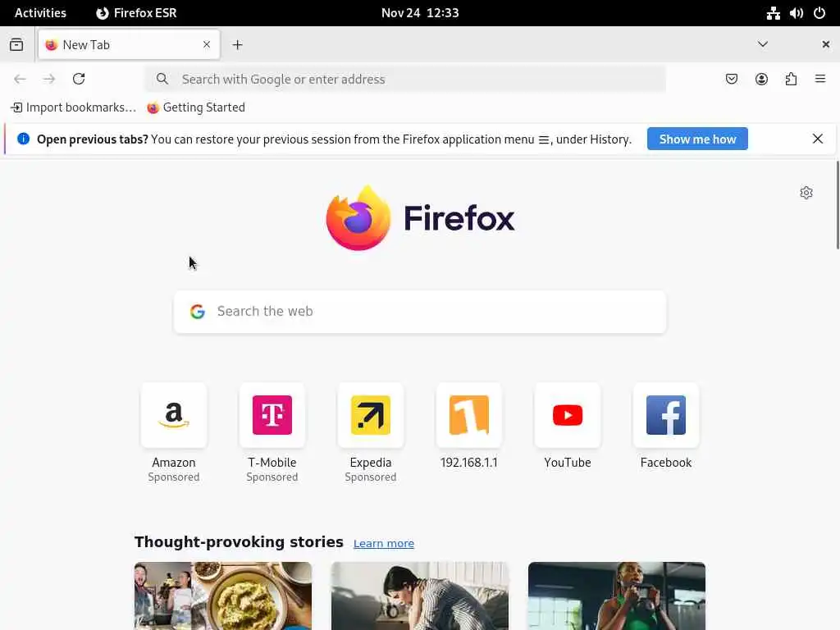Open the workout woman story thumbnail
The width and height of the screenshot is (840, 630).
(x=617, y=596)
